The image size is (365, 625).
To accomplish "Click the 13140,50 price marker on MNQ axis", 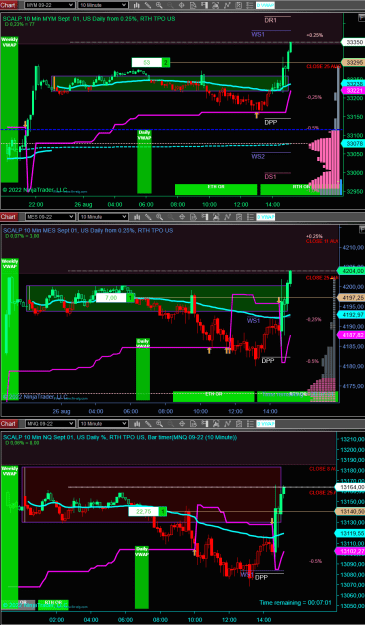I will point(350,511).
